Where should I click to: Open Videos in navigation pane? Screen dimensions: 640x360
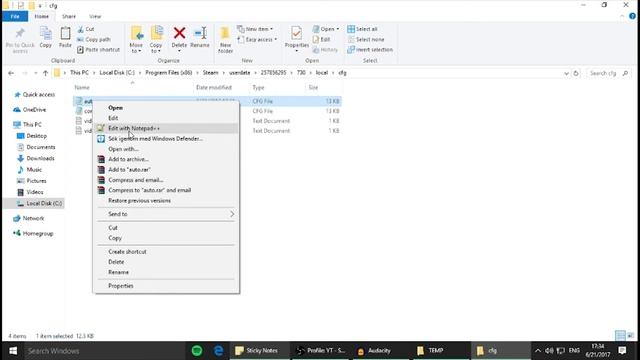(30, 192)
